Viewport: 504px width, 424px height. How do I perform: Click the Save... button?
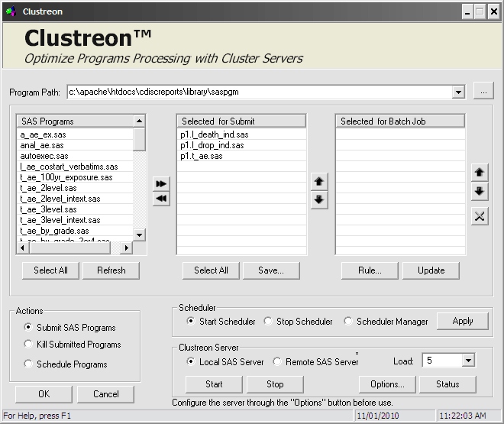click(x=271, y=270)
